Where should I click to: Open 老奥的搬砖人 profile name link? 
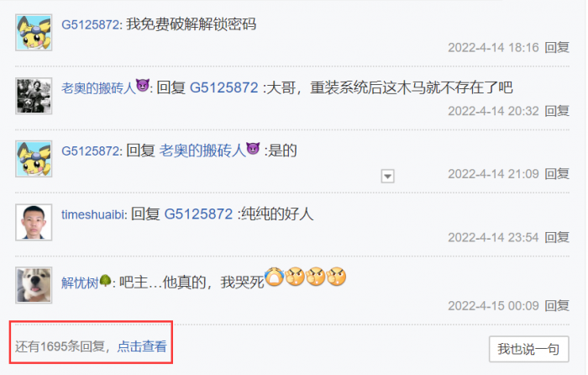click(x=98, y=88)
